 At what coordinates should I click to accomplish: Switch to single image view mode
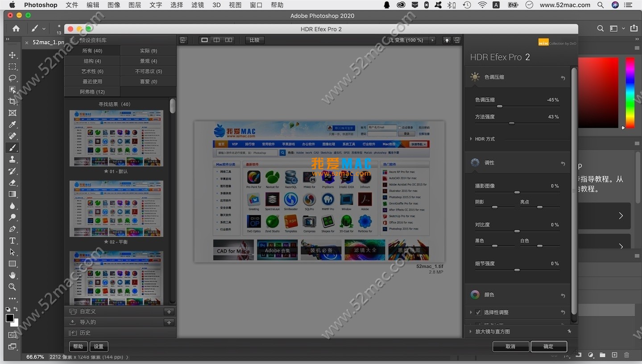(x=204, y=40)
